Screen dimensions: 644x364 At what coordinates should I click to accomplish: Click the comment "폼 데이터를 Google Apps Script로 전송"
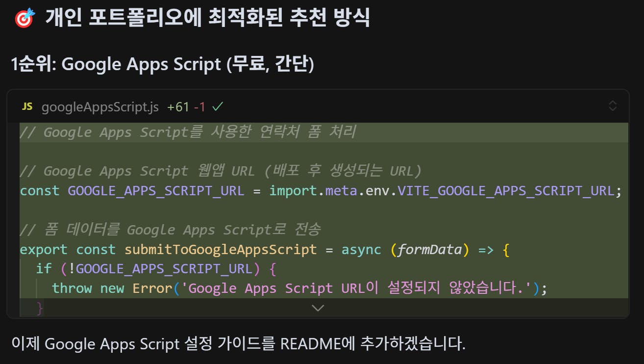point(171,230)
